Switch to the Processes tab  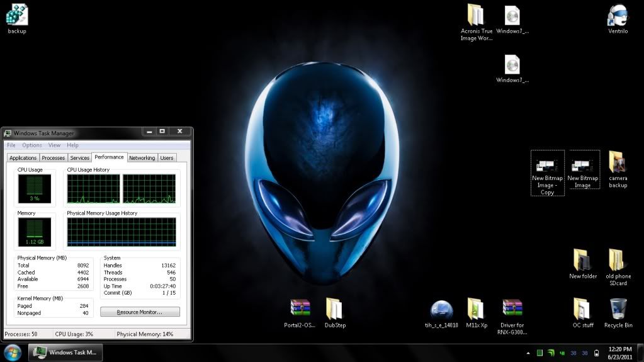click(54, 158)
